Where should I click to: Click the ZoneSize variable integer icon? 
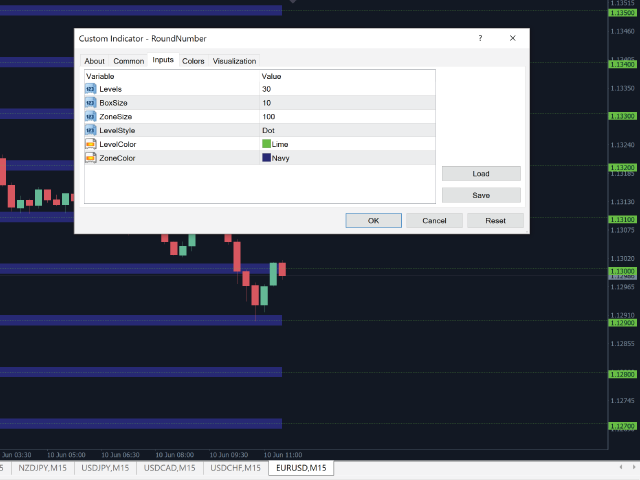pyautogui.click(x=90, y=117)
